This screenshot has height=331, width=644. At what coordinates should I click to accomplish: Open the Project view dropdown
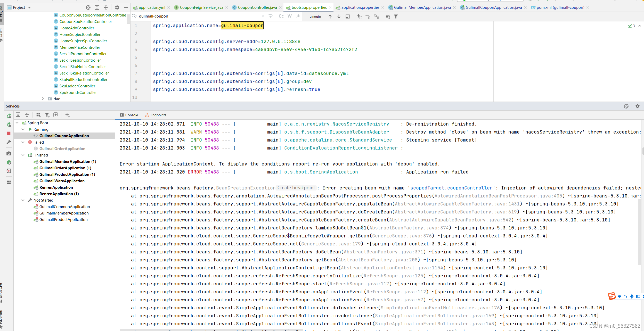pyautogui.click(x=29, y=7)
